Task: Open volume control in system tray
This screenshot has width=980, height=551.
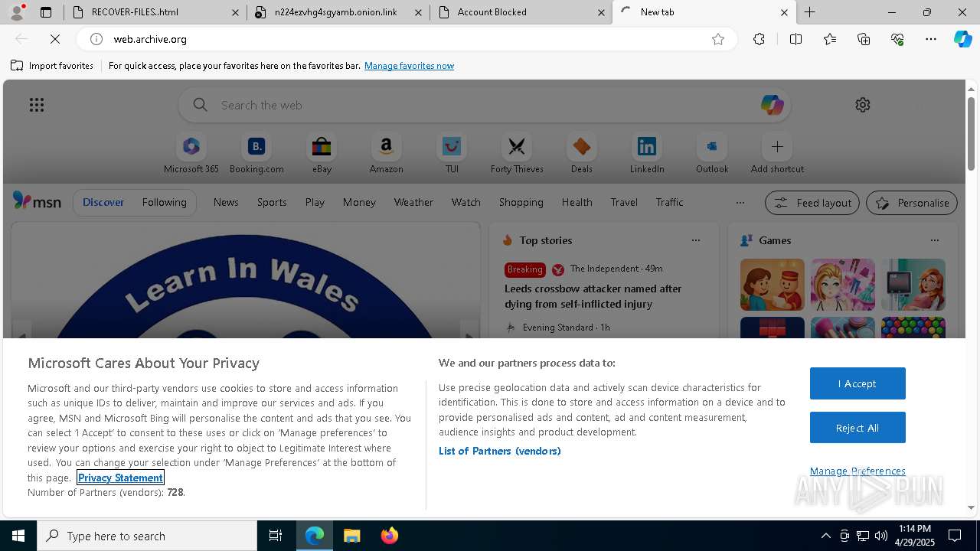Action: coord(881,536)
